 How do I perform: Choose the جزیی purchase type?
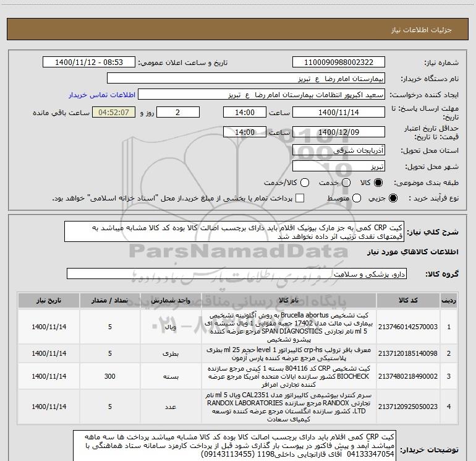click(x=393, y=198)
